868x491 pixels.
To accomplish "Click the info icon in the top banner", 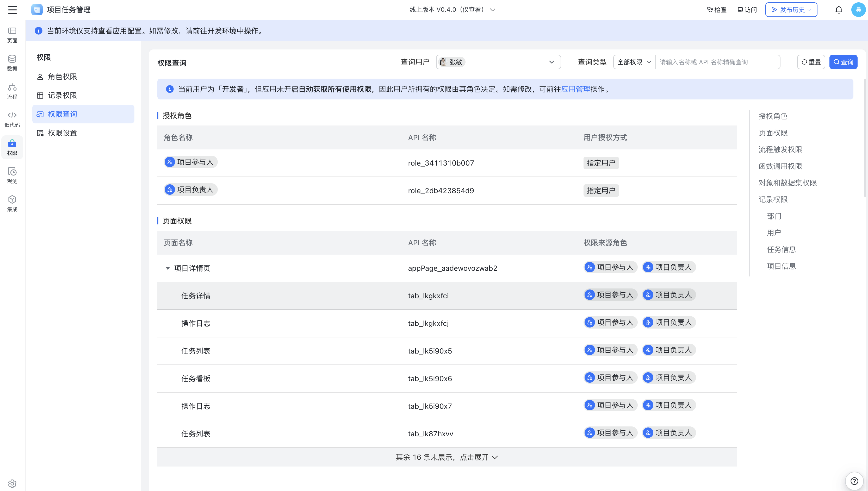I will coord(39,31).
